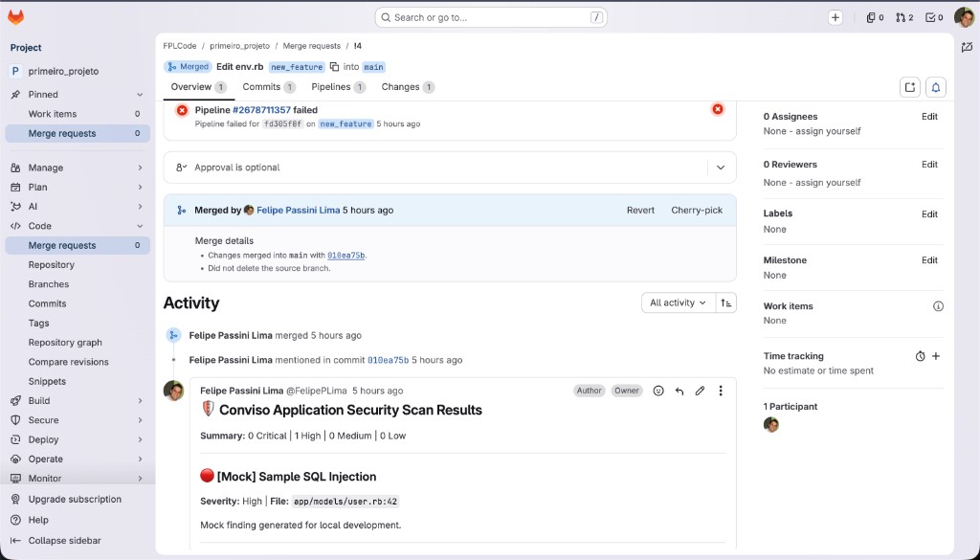The width and height of the screenshot is (980, 560).
Task: Edit the Assignees field
Action: (x=929, y=116)
